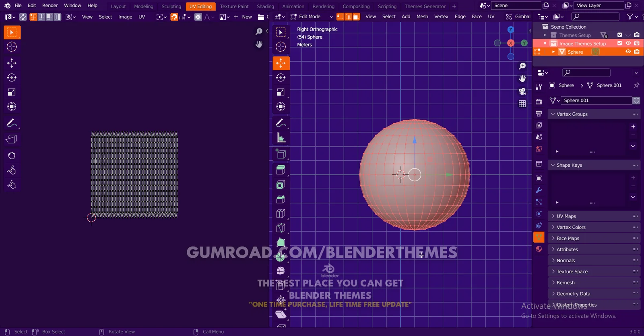Add a new vertex group
644x336 pixels.
(633, 127)
